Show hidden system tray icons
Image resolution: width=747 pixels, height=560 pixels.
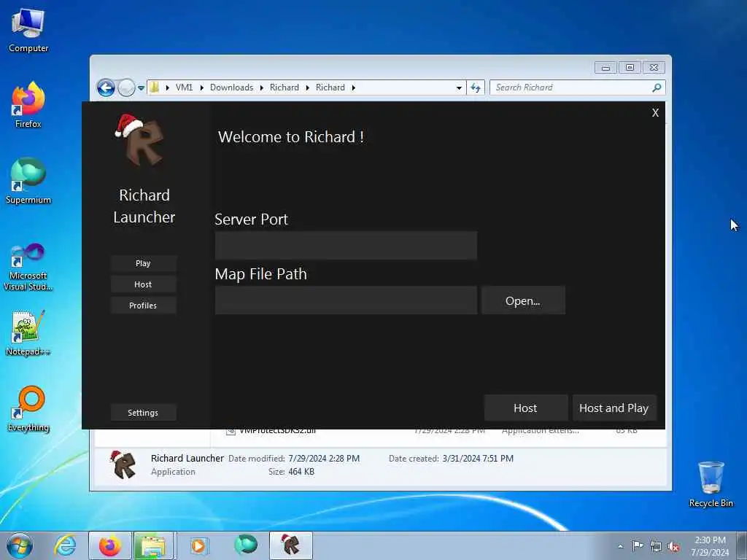620,547
